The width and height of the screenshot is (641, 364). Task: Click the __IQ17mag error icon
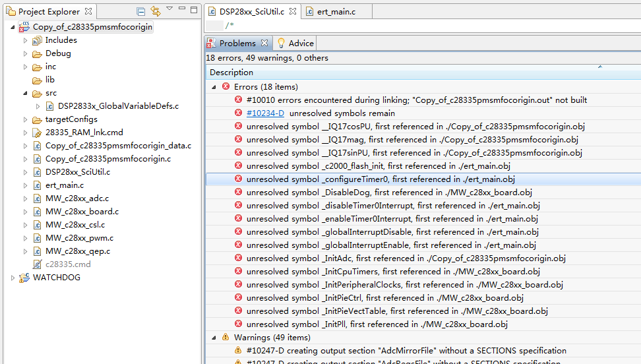pyautogui.click(x=238, y=139)
